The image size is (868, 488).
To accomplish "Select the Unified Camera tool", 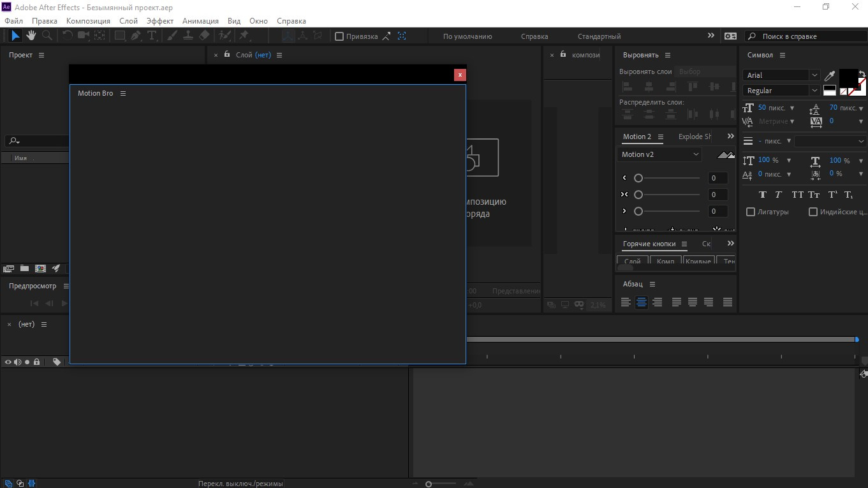I will [x=84, y=36].
